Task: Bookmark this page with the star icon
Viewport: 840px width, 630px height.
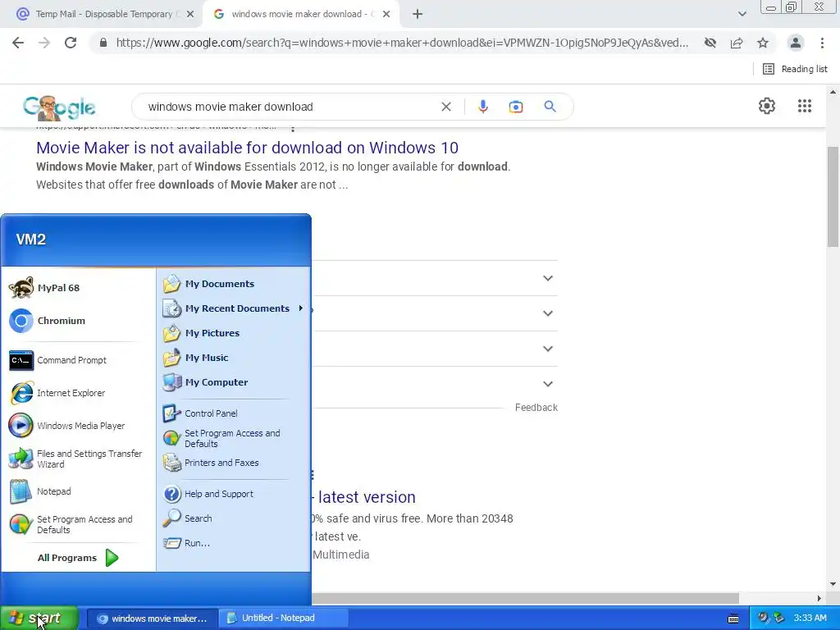Action: tap(763, 43)
